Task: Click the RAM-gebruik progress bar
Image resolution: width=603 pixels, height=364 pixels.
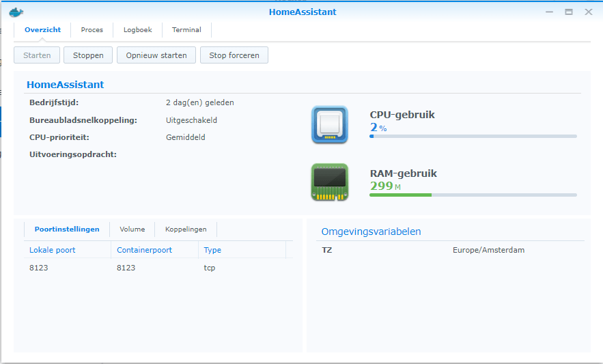Action: (x=473, y=195)
